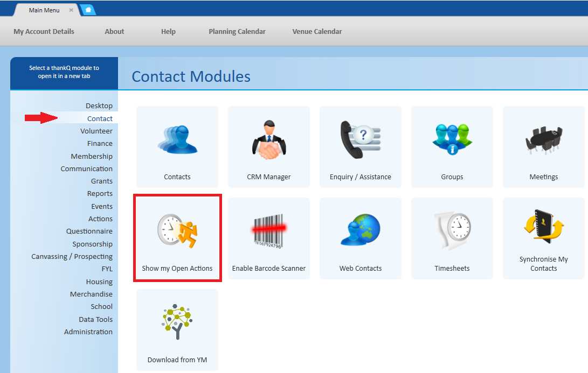Open the Groups module icon
The image size is (588, 373).
[452, 140]
